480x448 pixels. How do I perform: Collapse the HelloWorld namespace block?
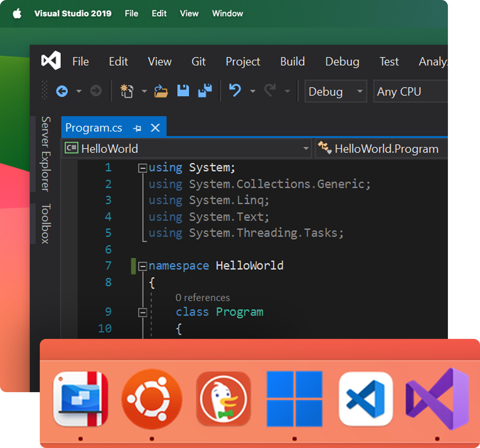point(142,266)
